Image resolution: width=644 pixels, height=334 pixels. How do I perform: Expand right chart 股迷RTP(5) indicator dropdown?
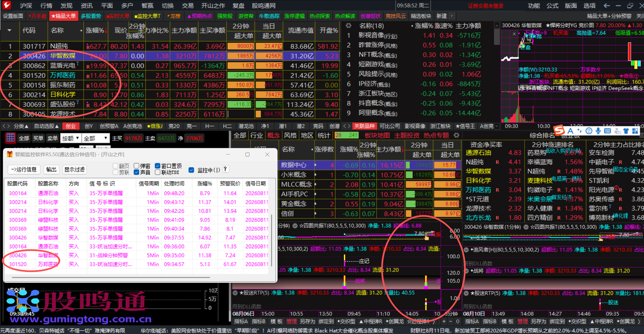click(x=467, y=293)
